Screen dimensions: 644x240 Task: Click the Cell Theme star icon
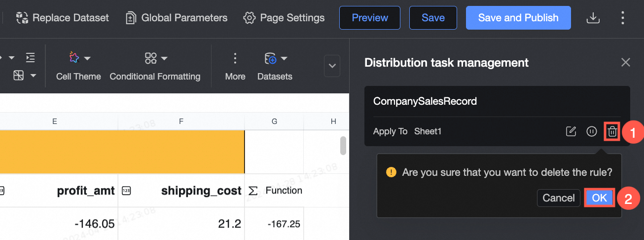pos(74,58)
